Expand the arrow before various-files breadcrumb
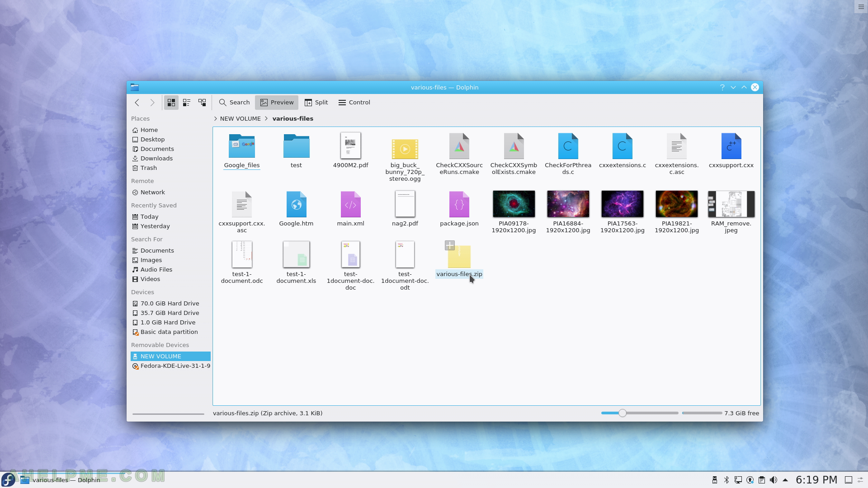 (x=267, y=119)
